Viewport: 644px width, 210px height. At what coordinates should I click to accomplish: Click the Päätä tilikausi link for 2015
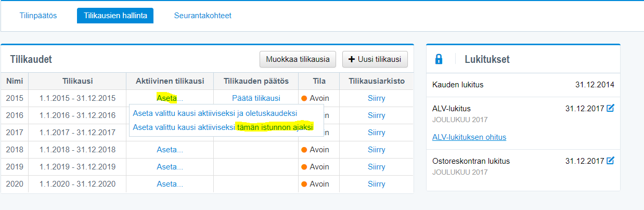pos(256,98)
